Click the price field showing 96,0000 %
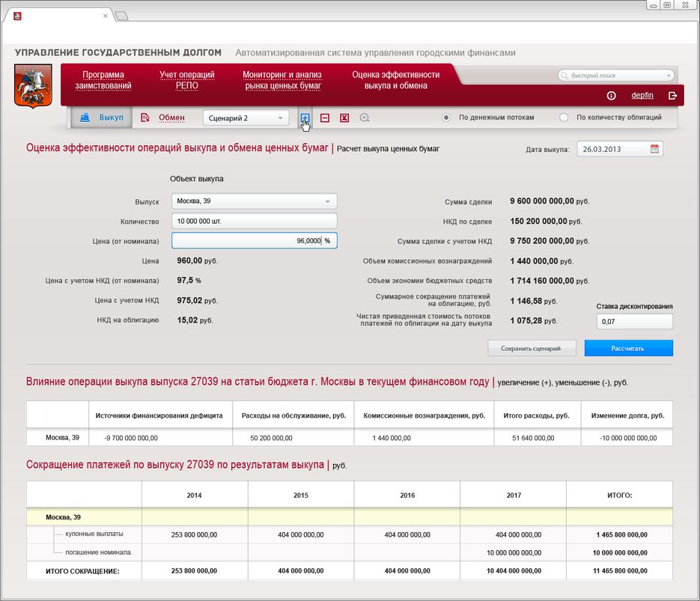Viewport: 700px width, 601px height. pos(254,240)
